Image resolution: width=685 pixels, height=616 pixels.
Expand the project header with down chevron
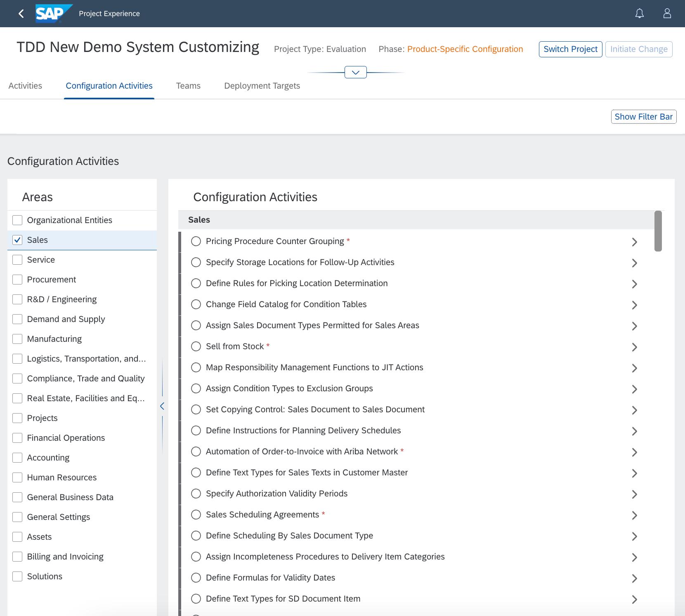[x=355, y=73]
